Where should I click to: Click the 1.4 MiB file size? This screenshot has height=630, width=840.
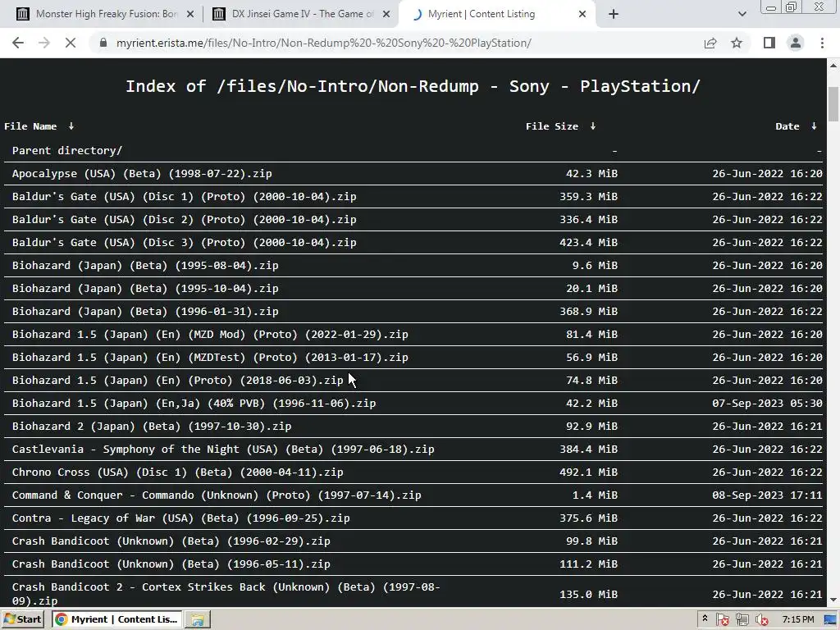[x=595, y=495]
